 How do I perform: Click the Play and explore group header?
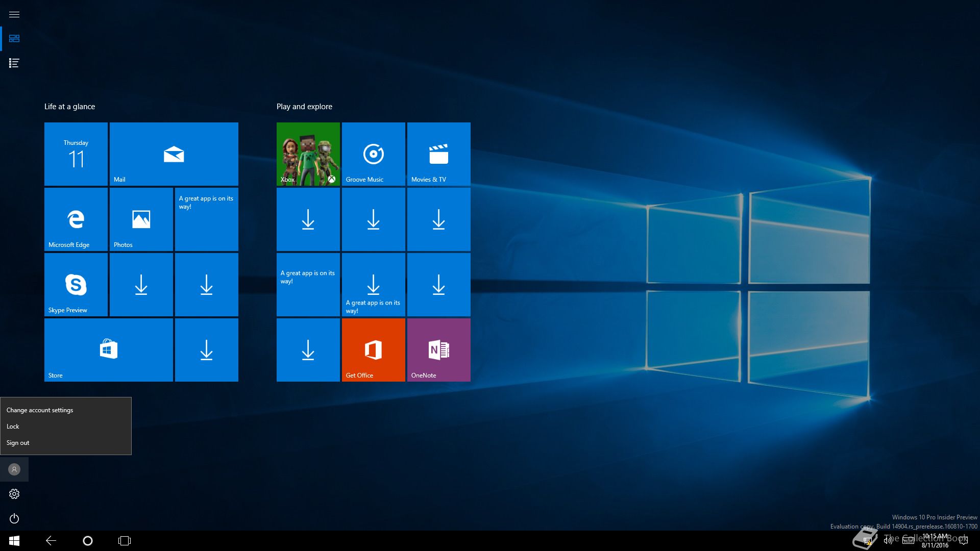tap(304, 107)
